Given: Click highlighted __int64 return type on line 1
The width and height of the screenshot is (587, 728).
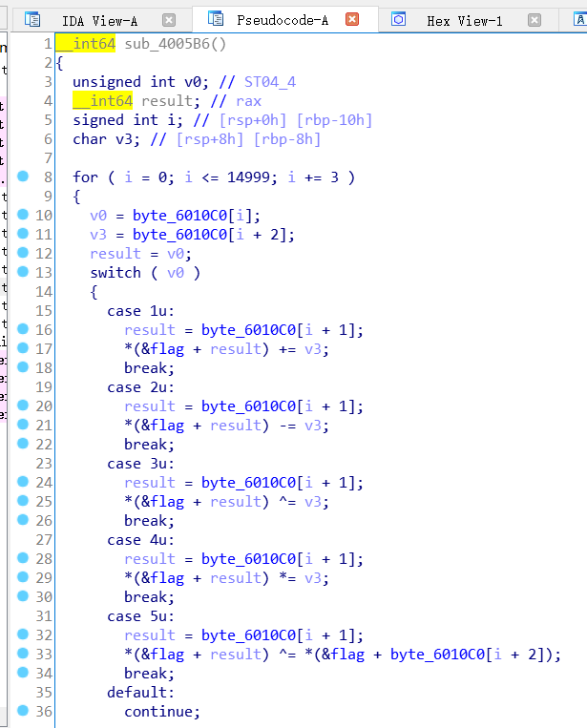Looking at the screenshot, I should click(x=86, y=44).
